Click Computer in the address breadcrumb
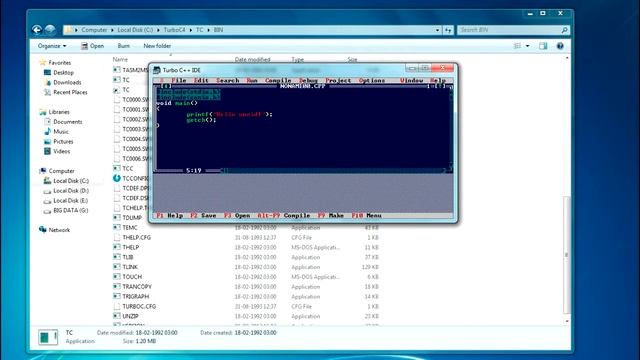Viewport: 640px width, 360px height. click(x=94, y=30)
